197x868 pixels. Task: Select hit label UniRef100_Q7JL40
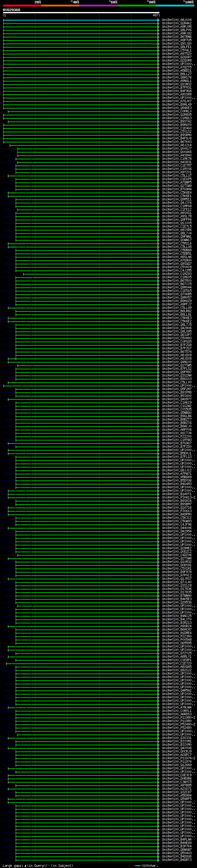177,582
